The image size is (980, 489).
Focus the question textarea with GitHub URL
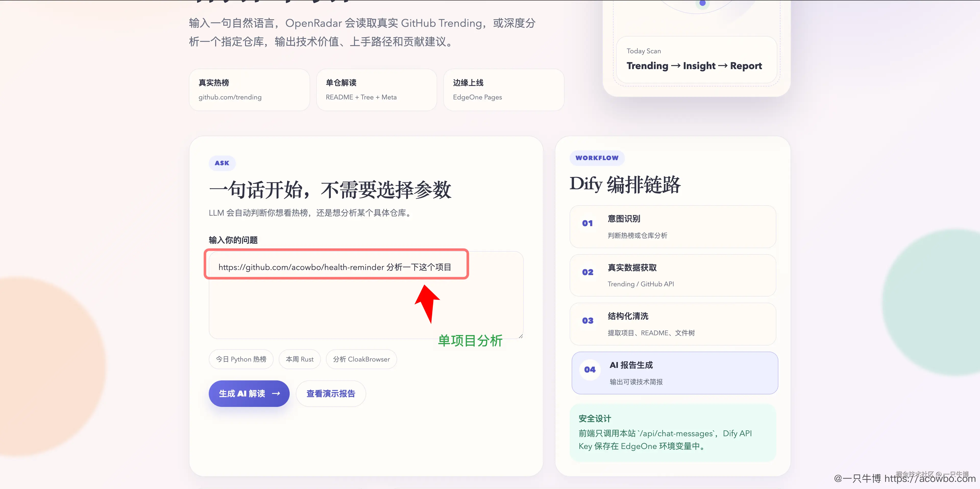coord(366,295)
